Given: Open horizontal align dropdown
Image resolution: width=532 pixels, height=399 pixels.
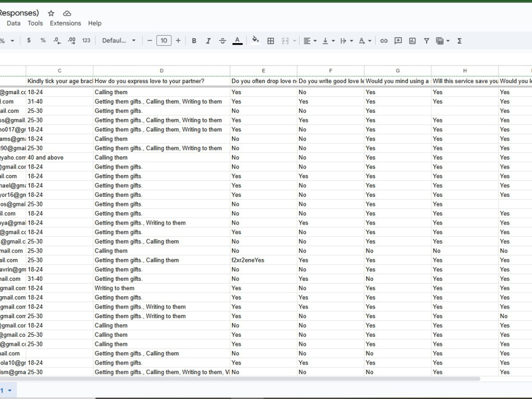Looking at the screenshot, I should [x=310, y=41].
